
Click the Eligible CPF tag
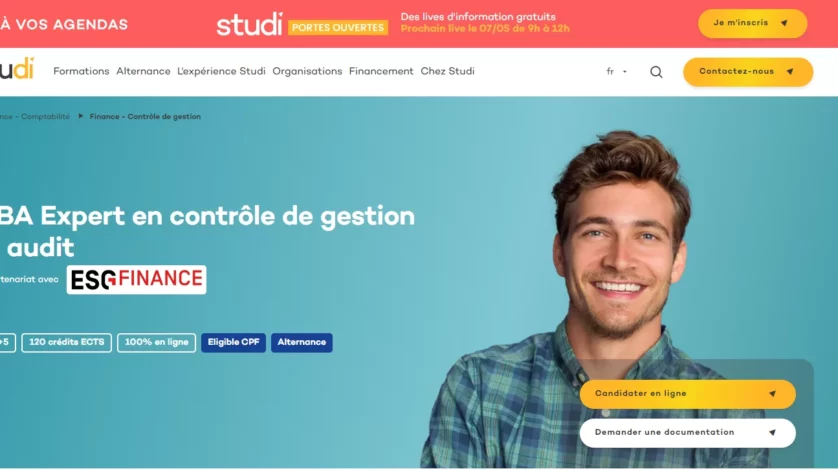(234, 342)
